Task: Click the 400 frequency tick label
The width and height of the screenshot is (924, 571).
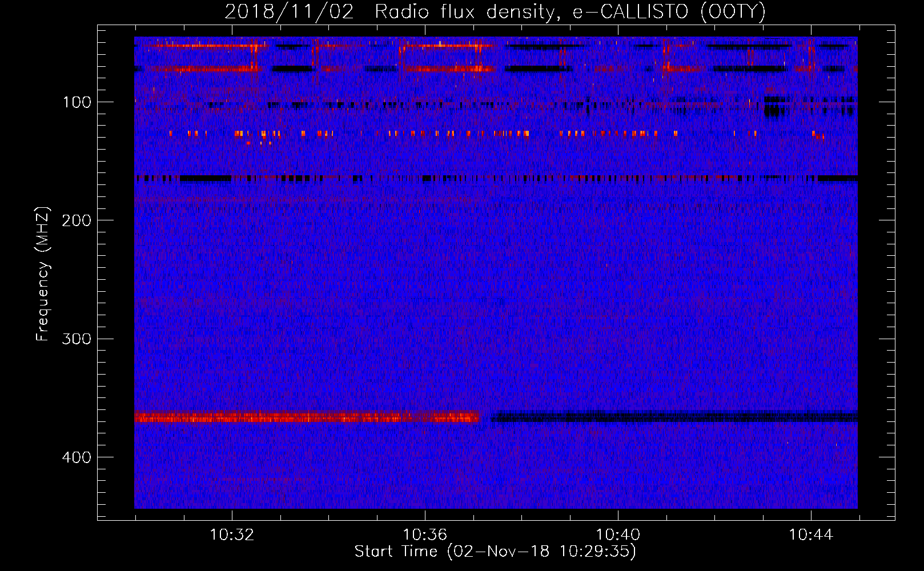Action: click(77, 457)
